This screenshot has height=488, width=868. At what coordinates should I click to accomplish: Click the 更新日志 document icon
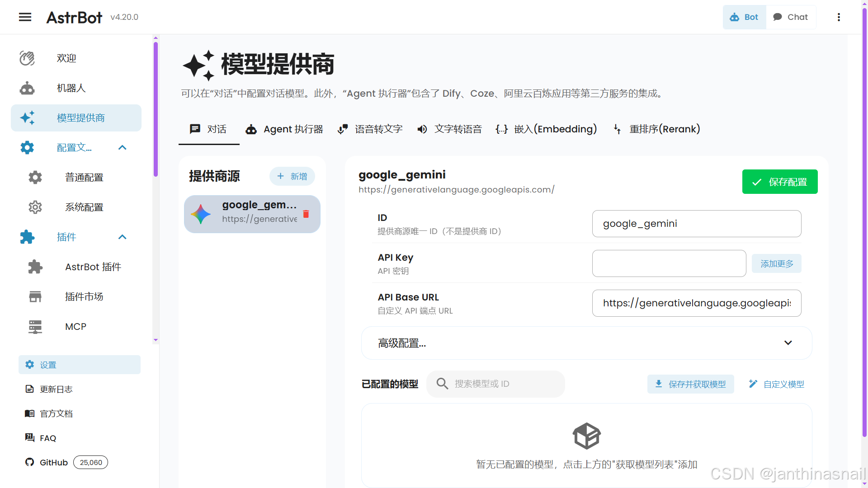tap(29, 389)
